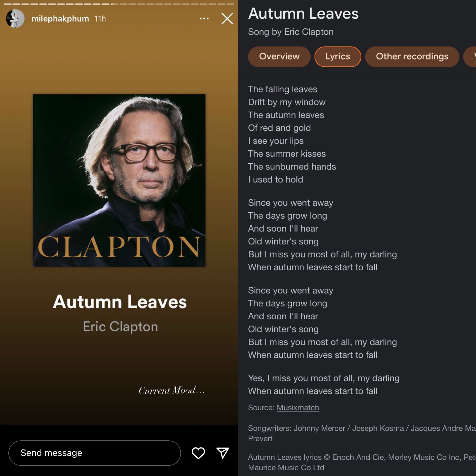The image size is (476, 476).
Task: Click the Send message field
Action: coord(94,453)
